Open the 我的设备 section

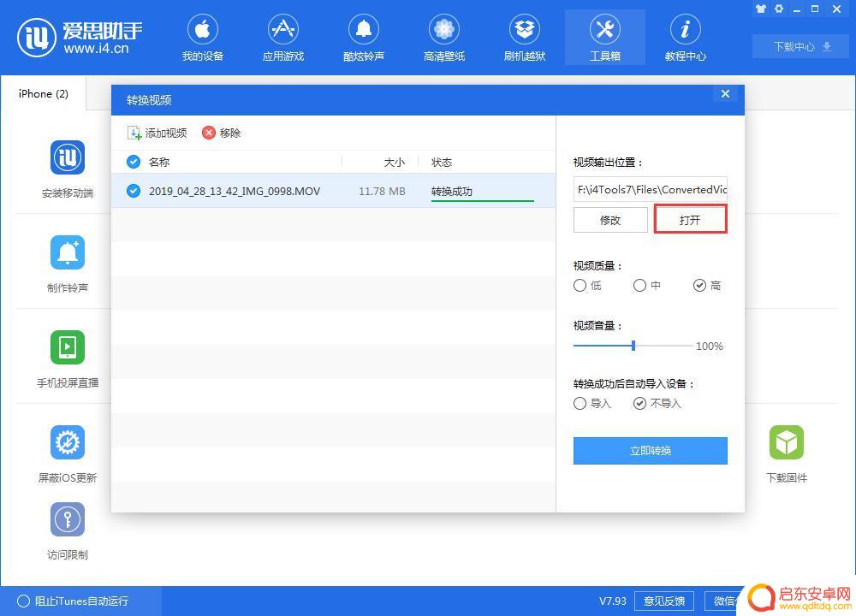click(x=203, y=38)
